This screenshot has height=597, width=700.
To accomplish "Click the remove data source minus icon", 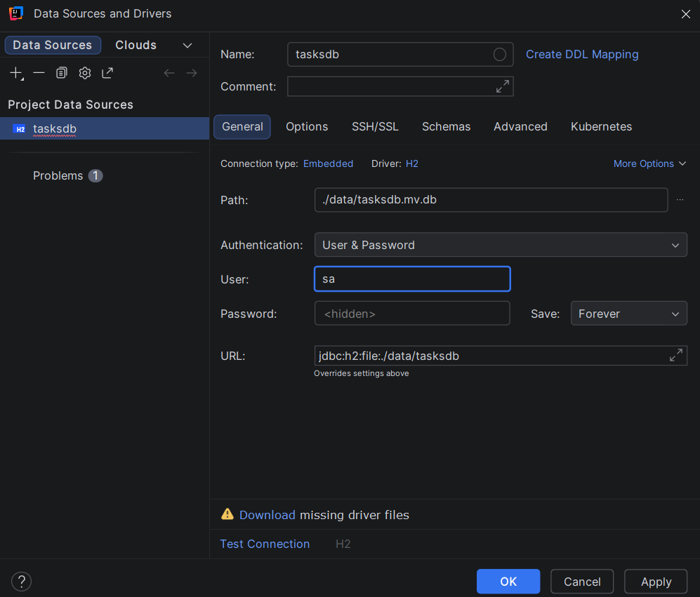I will 39,73.
